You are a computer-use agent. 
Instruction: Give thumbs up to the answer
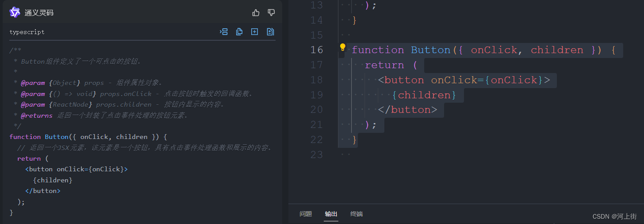click(x=256, y=13)
